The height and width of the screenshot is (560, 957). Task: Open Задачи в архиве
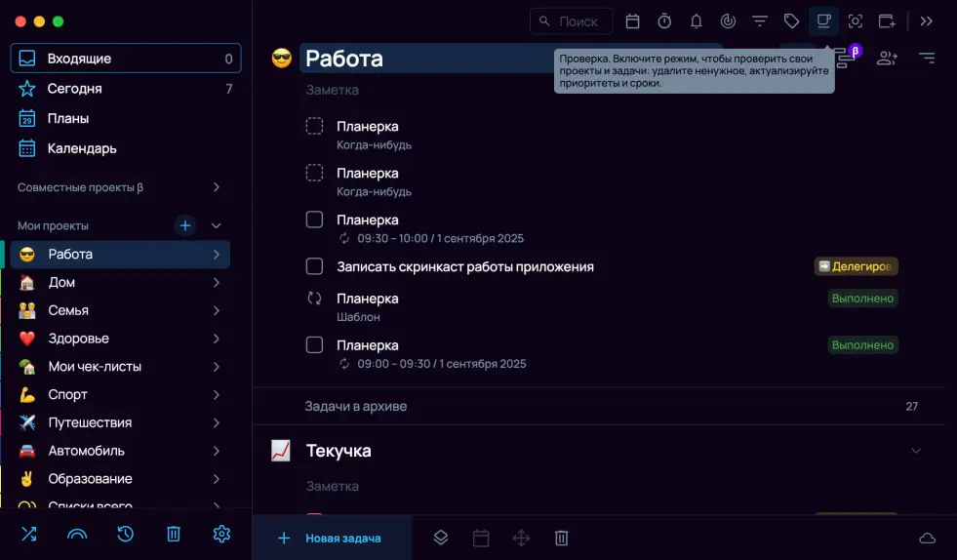pos(356,406)
